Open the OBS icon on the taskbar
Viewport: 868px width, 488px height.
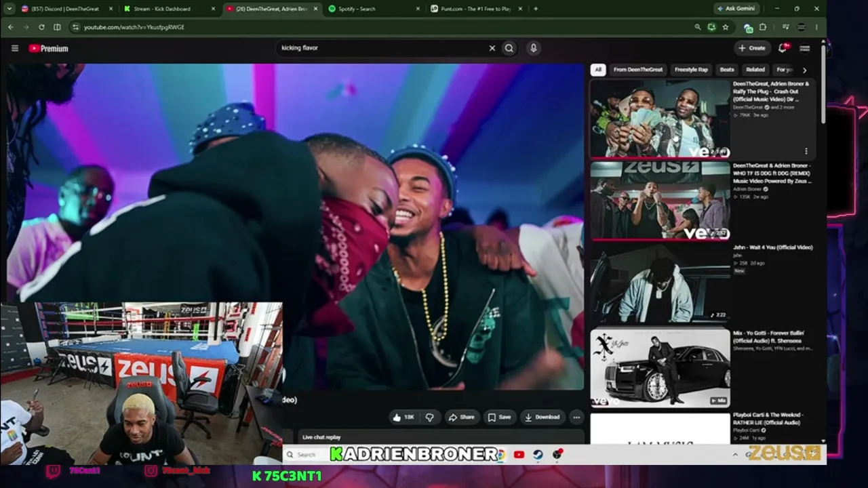557,455
